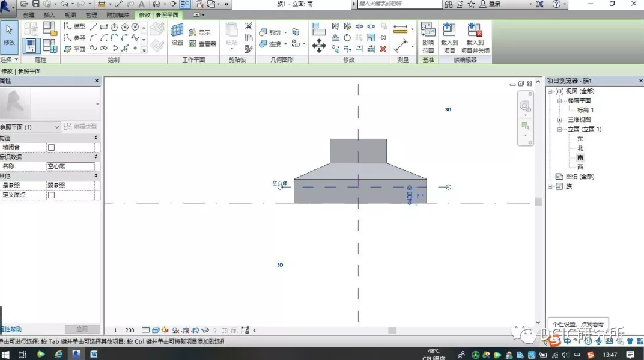
Task: Click the Word icon in taskbar
Action: pos(94,354)
